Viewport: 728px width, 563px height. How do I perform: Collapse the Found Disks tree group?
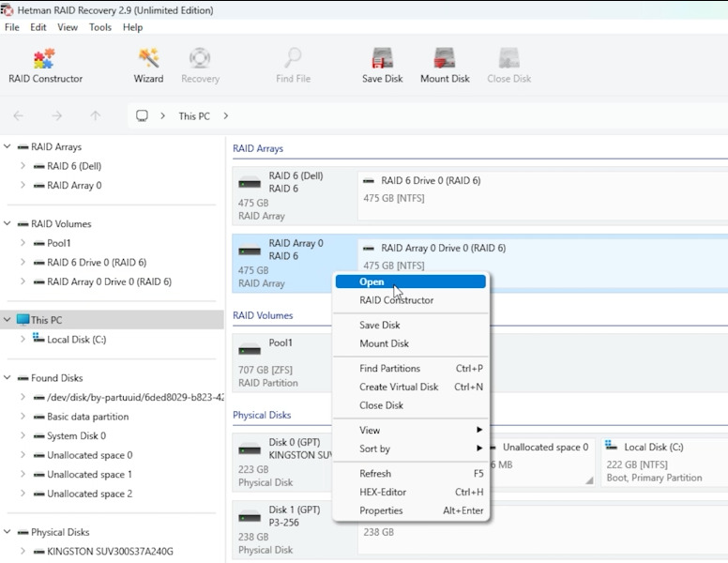pyautogui.click(x=7, y=377)
